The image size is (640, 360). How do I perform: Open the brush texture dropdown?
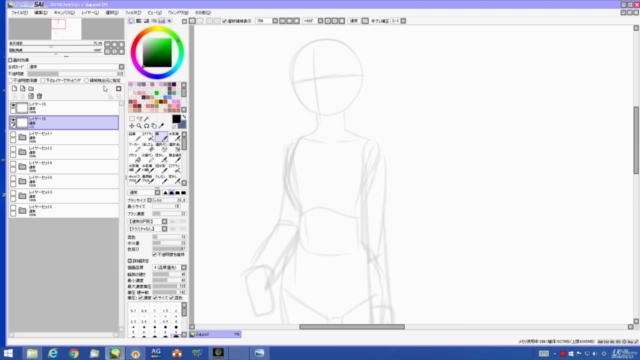pos(148,229)
